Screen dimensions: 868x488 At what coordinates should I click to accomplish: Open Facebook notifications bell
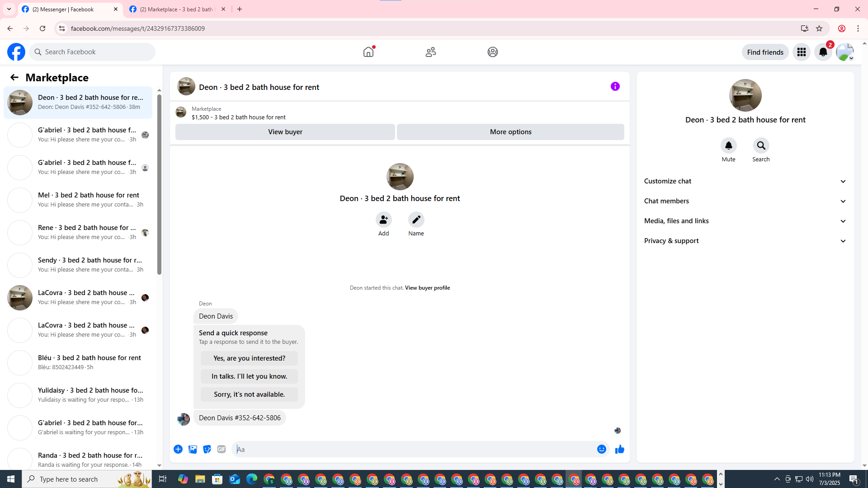click(823, 52)
